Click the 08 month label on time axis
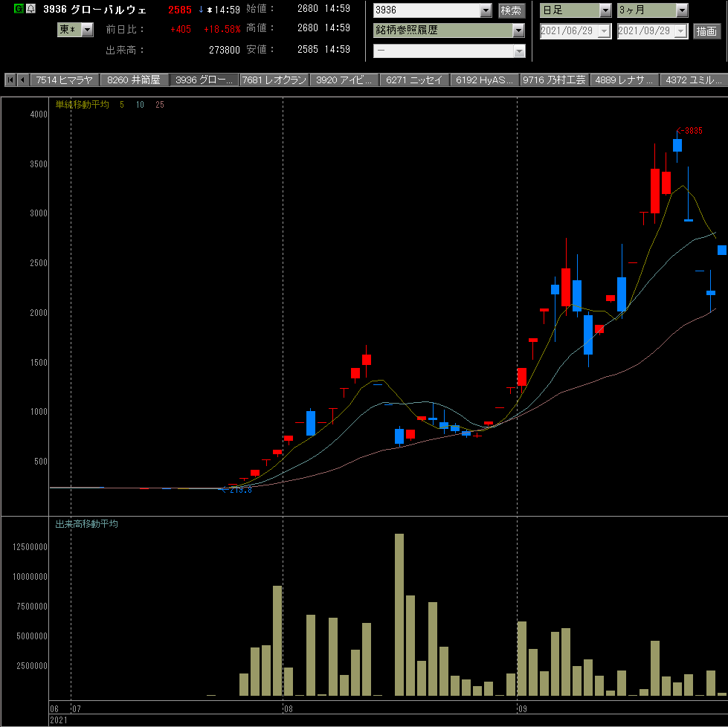728x727 pixels. click(289, 709)
